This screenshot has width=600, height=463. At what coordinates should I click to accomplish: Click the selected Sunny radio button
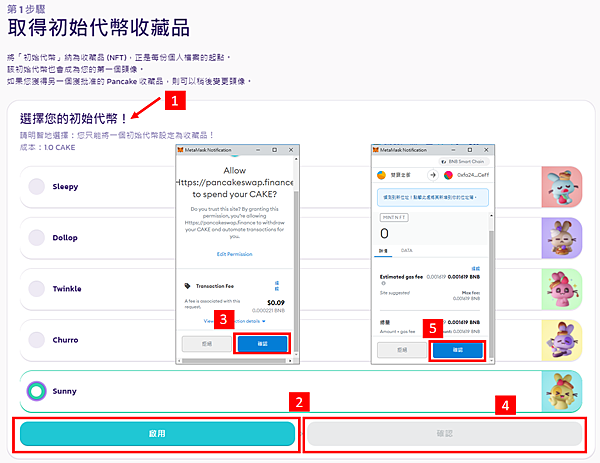(x=37, y=391)
